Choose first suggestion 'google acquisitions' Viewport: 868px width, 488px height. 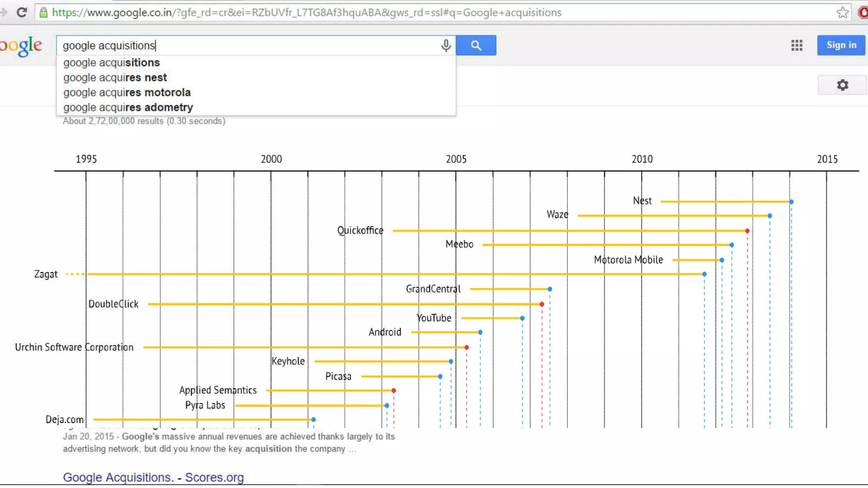pos(111,63)
